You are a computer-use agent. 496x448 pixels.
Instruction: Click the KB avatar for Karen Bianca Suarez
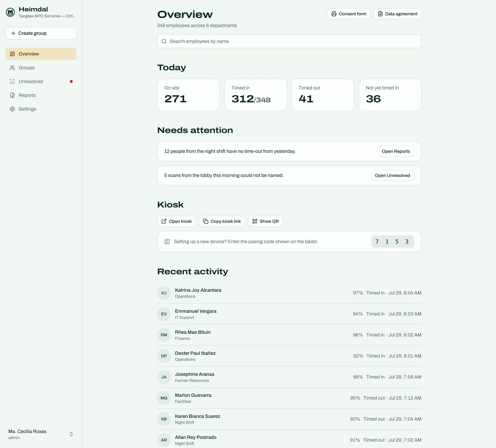tap(164, 419)
